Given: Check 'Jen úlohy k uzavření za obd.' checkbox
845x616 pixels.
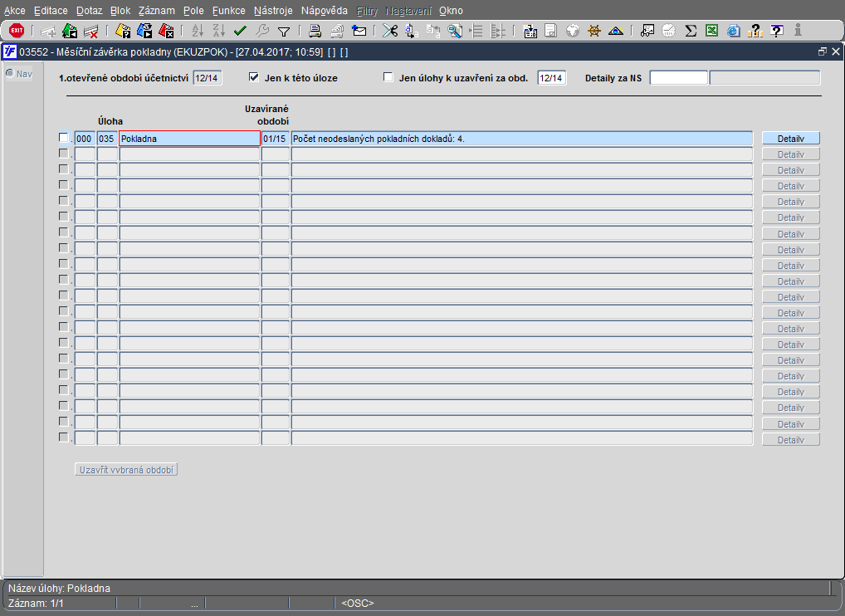Looking at the screenshot, I should point(388,77).
